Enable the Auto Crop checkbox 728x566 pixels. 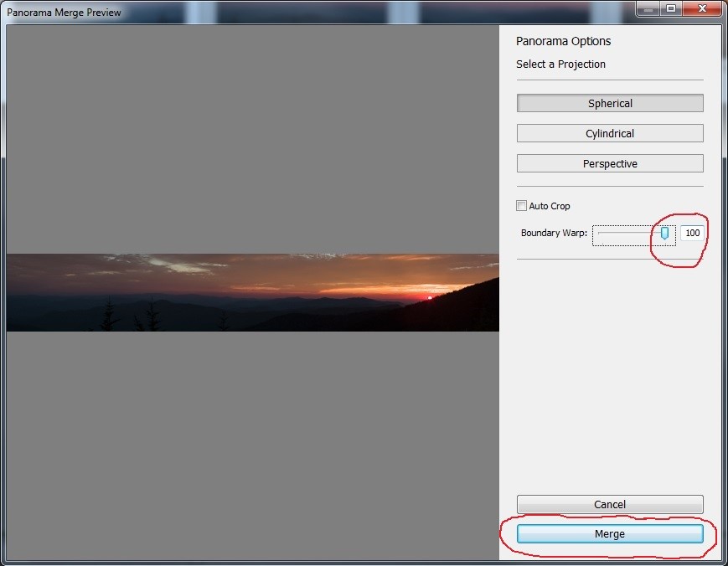click(522, 206)
